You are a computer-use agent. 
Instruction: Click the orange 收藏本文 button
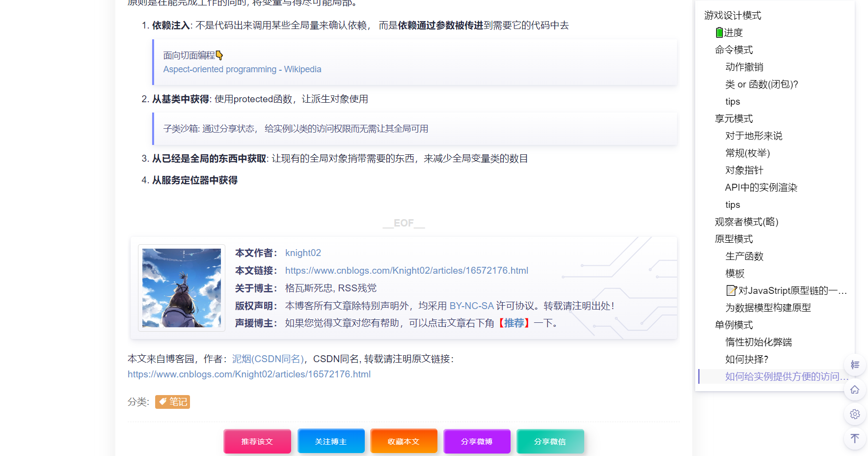(404, 441)
